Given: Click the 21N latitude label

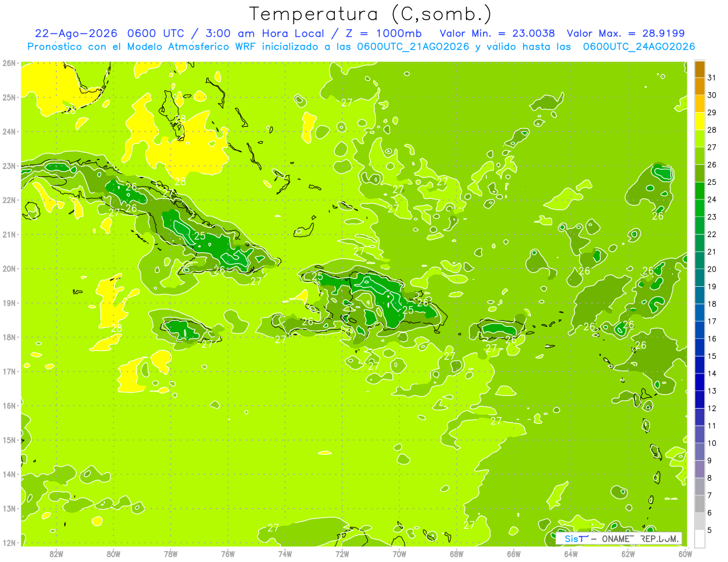Looking at the screenshot, I should click(x=8, y=234).
